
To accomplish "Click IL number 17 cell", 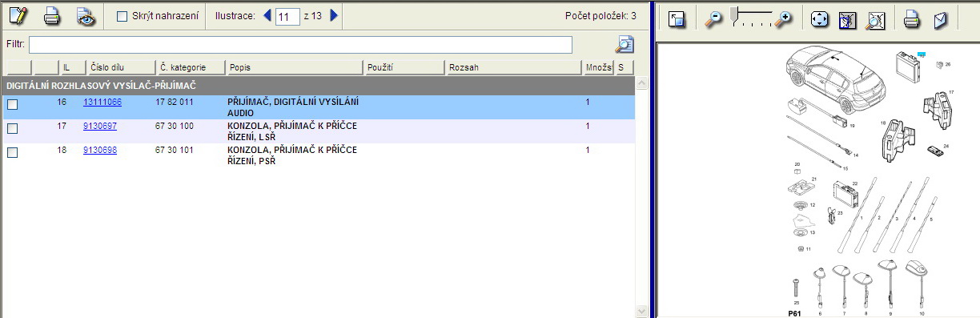I will point(62,126).
